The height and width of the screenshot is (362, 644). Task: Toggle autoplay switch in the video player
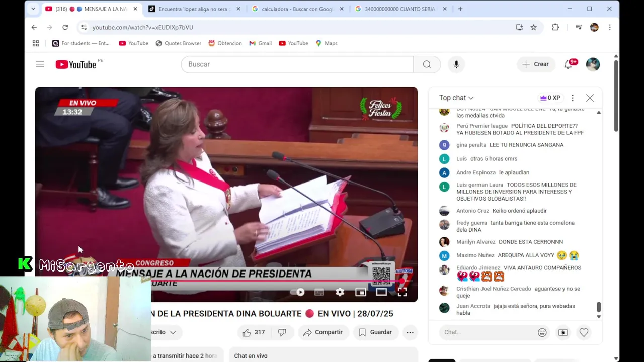[x=297, y=292]
